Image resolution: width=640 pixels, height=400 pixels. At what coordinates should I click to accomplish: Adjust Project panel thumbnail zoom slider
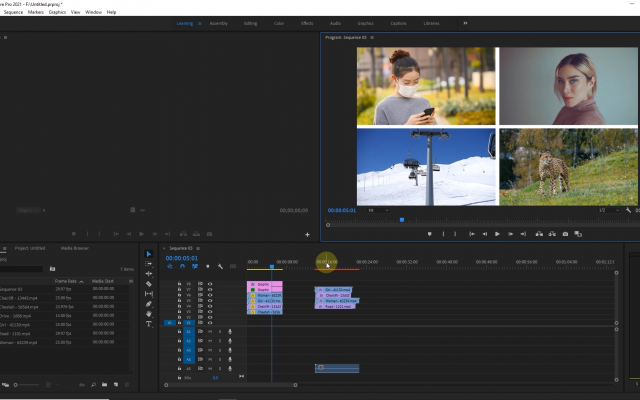[x=27, y=385]
